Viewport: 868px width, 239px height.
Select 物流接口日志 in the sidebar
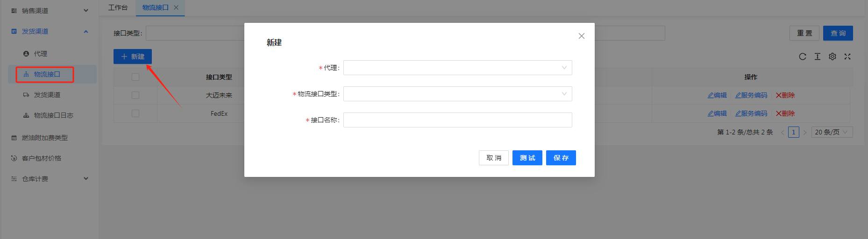[53, 115]
